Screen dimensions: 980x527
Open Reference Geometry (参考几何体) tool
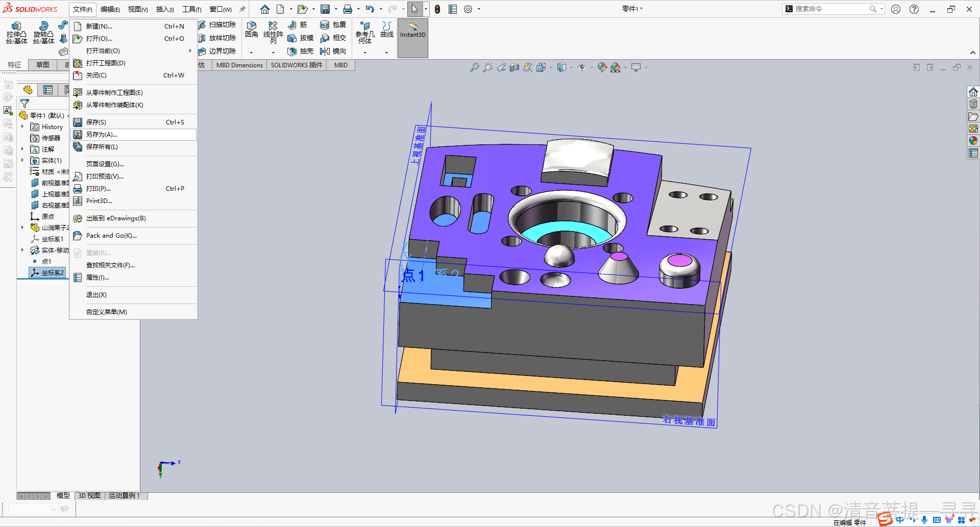pos(365,33)
